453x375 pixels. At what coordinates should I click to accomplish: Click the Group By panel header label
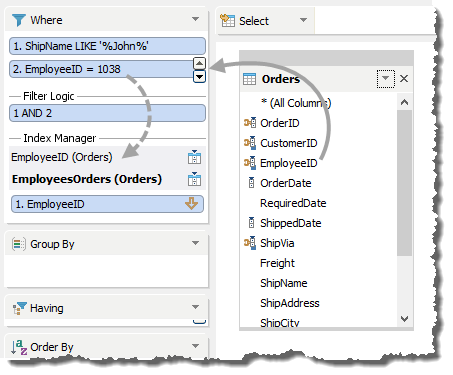(52, 244)
